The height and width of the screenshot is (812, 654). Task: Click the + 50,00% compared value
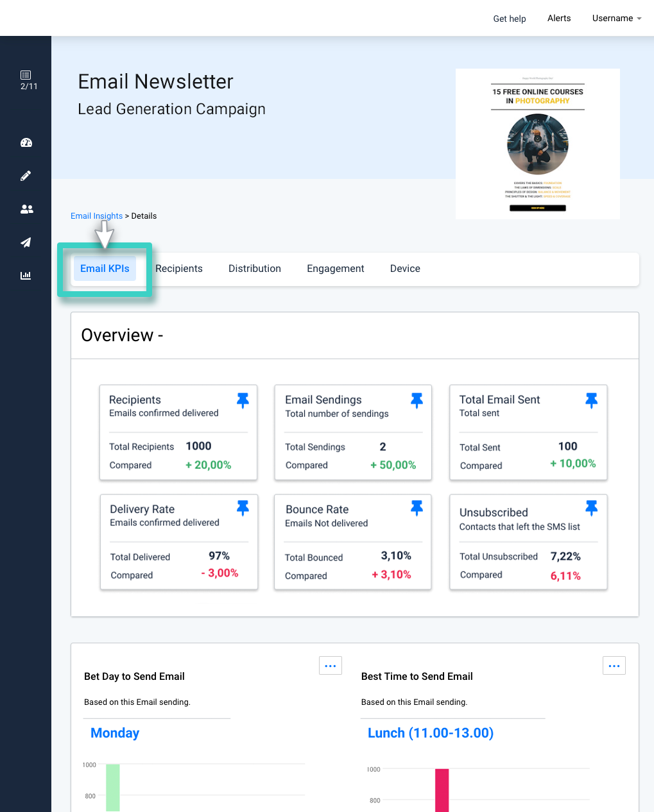point(393,465)
